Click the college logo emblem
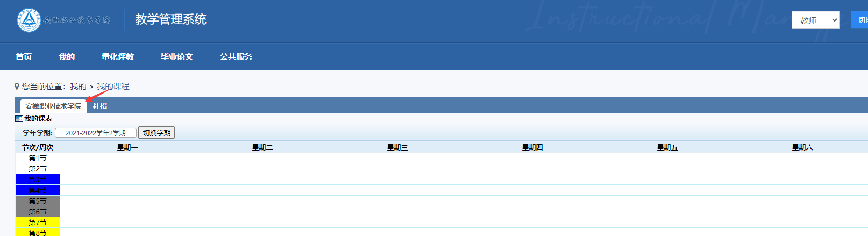The width and height of the screenshot is (868, 236). [x=29, y=20]
